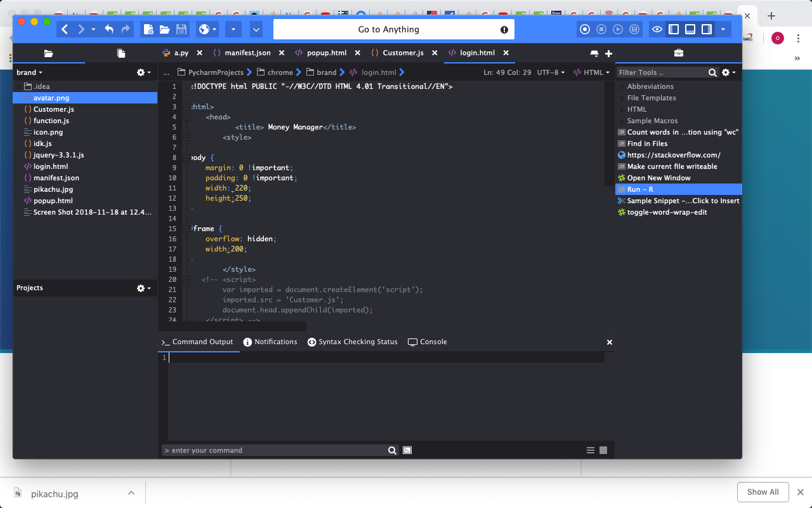Go forward with the toolbar forward arrow
The height and width of the screenshot is (508, 812).
pos(81,29)
